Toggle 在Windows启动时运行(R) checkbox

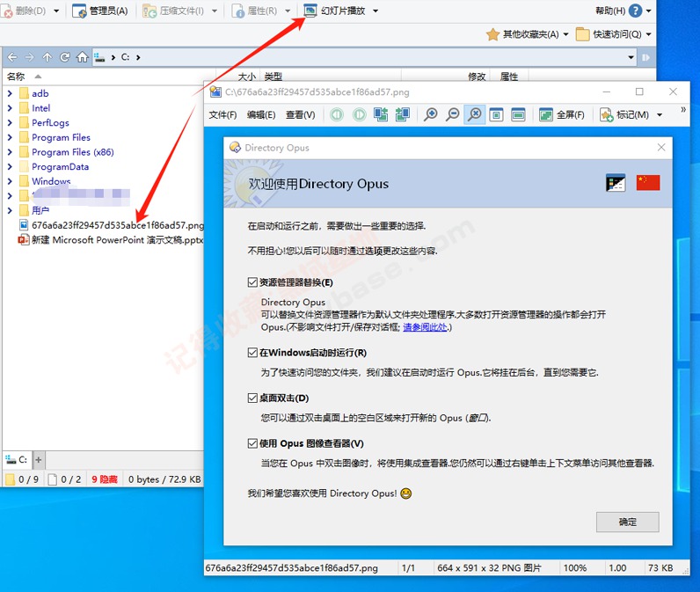[252, 353]
